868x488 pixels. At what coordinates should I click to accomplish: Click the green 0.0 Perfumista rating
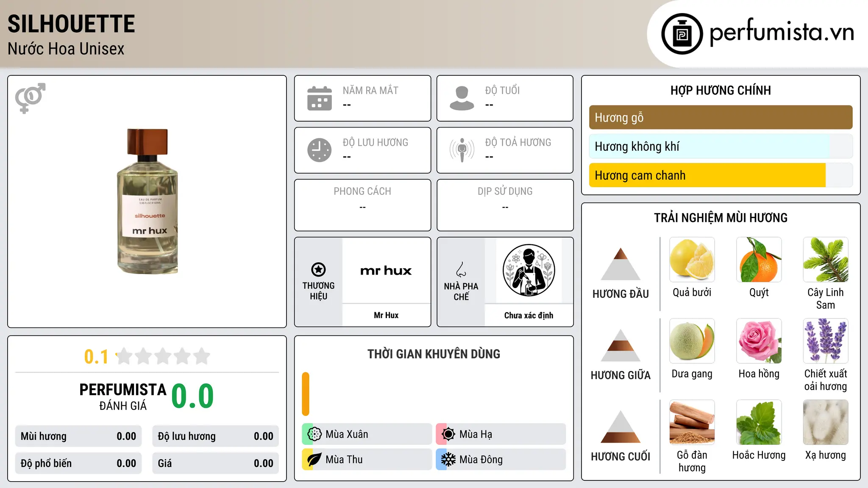point(192,396)
